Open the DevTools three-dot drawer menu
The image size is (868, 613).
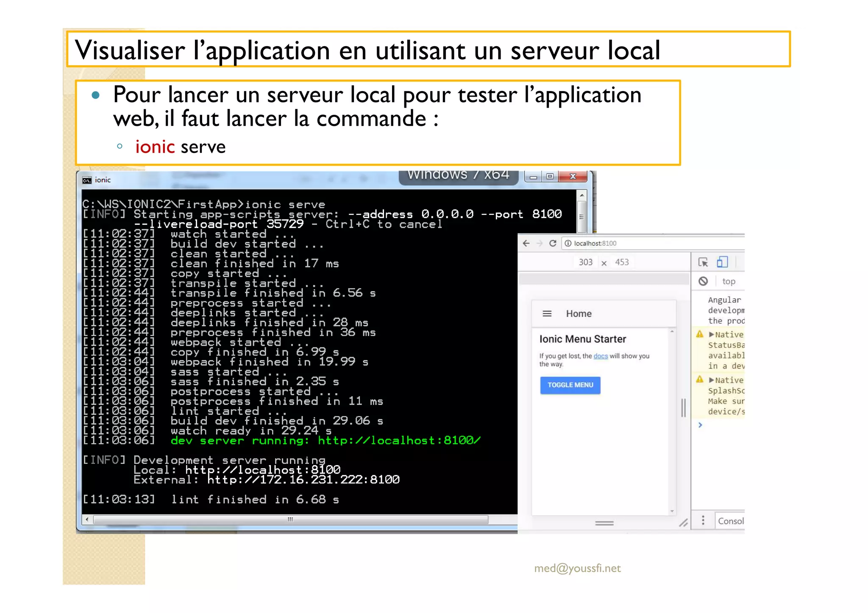tap(703, 520)
